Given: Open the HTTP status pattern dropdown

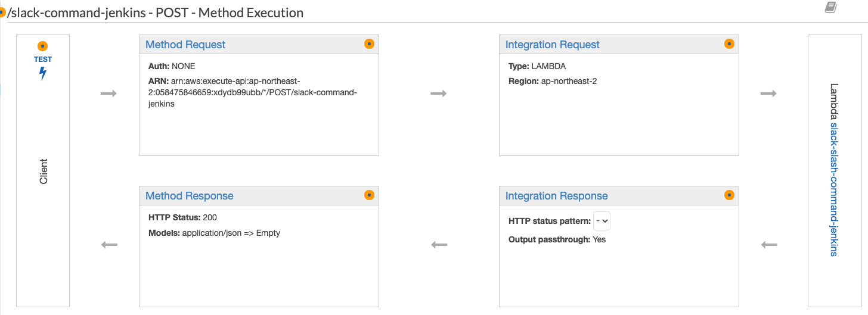Looking at the screenshot, I should [x=602, y=221].
